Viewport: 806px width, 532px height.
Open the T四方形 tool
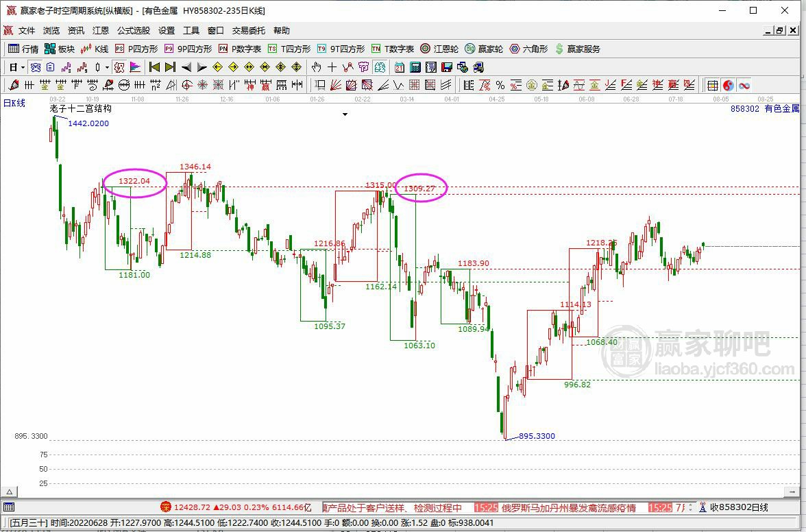(x=289, y=49)
